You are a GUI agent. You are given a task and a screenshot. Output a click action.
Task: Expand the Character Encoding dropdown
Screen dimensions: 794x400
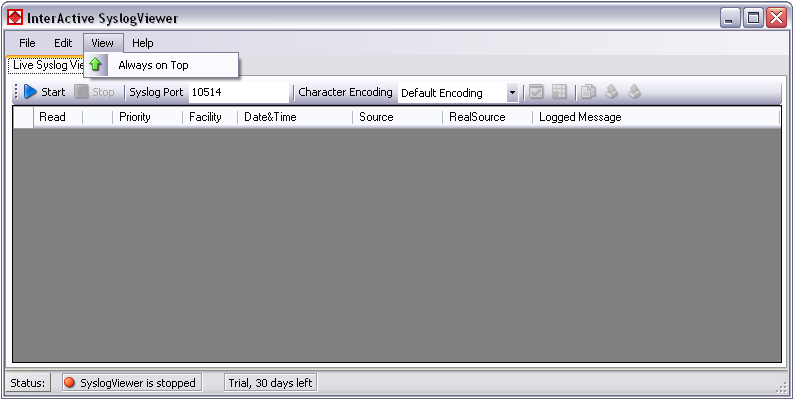point(512,93)
